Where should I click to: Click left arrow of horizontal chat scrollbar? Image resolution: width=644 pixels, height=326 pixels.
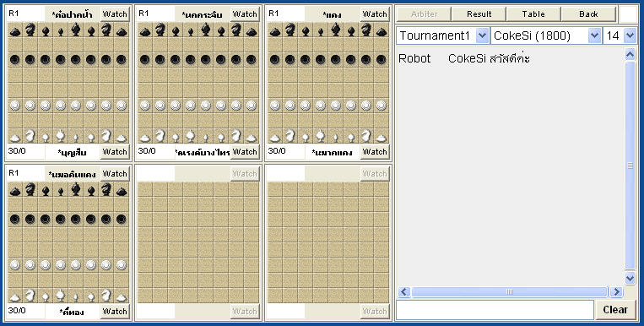[x=404, y=292]
